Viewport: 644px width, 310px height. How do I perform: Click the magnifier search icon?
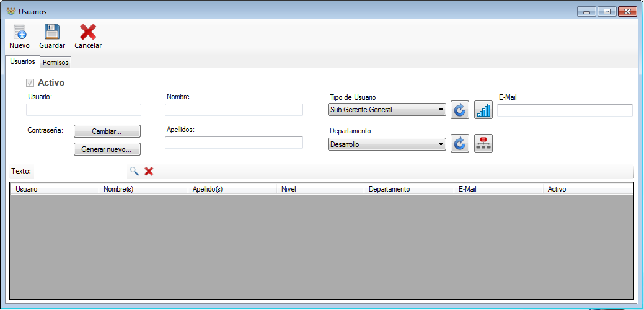click(x=135, y=171)
